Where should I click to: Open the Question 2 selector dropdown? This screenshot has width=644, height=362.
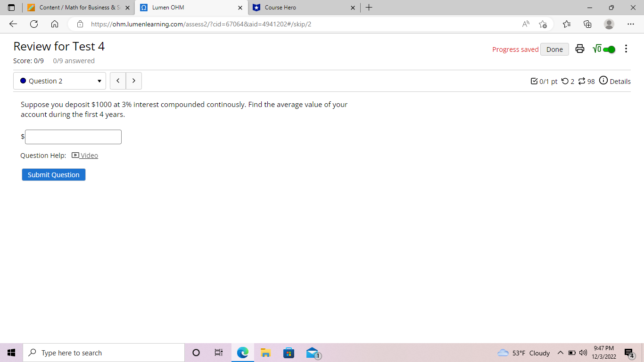click(x=59, y=81)
